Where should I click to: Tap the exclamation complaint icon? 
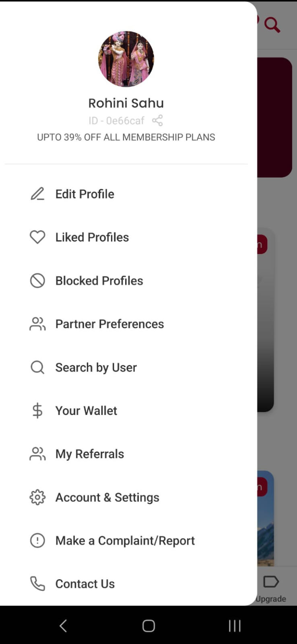click(x=37, y=541)
